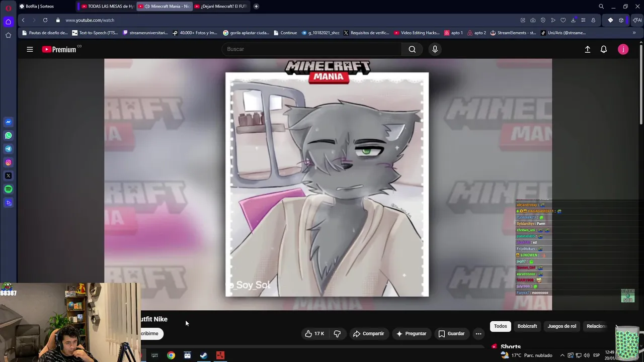
Task: Select the Bobicraft filter chip
Action: click(527, 326)
